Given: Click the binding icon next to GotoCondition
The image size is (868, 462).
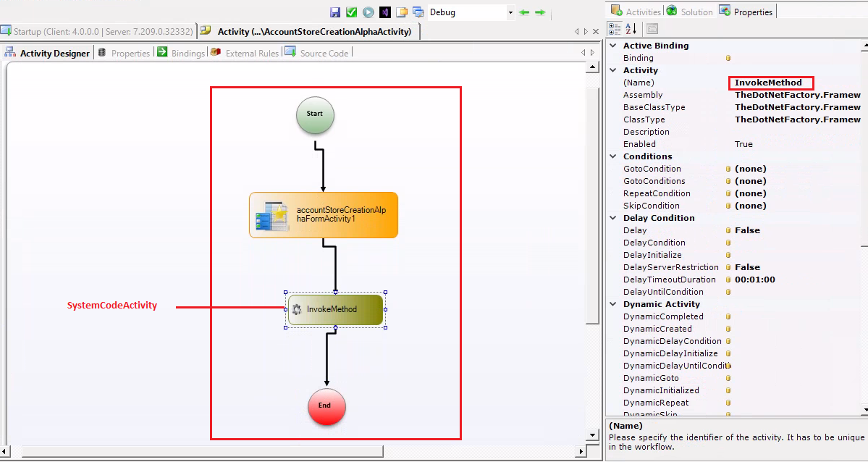Looking at the screenshot, I should click(728, 169).
